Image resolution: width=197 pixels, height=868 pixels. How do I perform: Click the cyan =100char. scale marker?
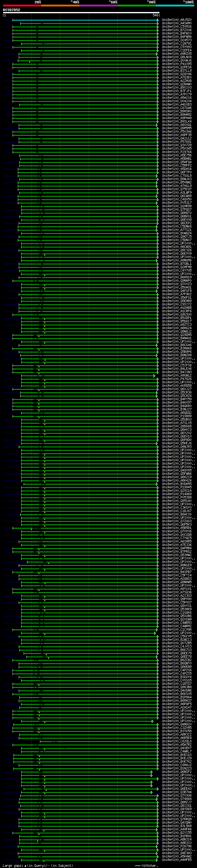pyautogui.click(x=137, y=866)
